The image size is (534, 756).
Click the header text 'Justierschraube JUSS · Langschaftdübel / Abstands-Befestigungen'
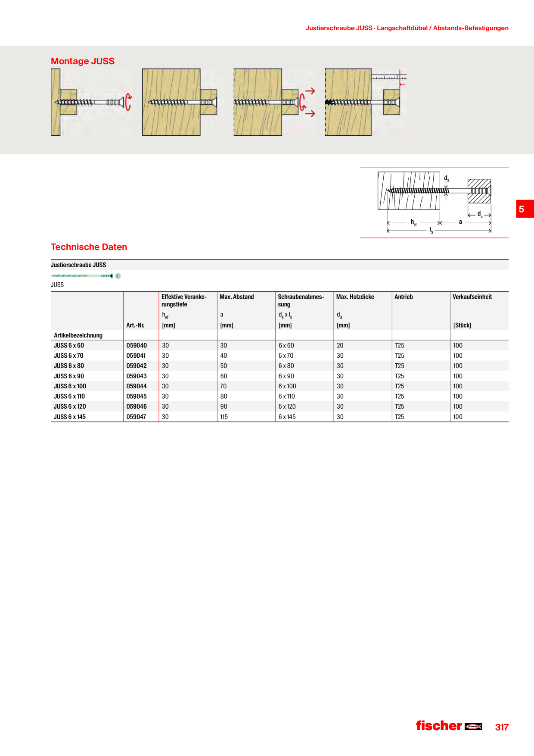(407, 28)
